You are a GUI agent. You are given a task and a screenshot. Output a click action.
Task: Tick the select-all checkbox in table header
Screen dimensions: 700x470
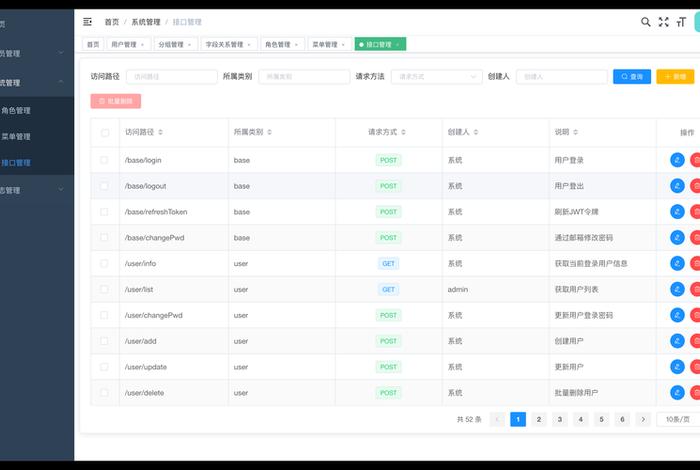pos(105,132)
